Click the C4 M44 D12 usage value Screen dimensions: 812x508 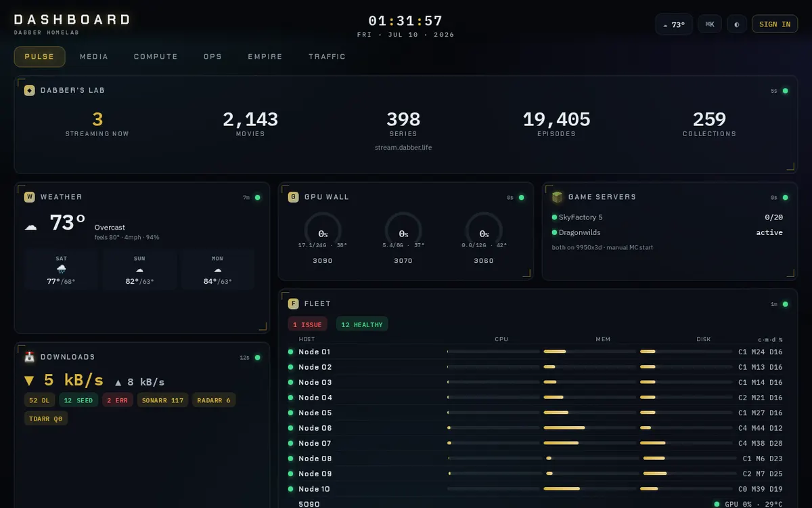pyautogui.click(x=761, y=428)
